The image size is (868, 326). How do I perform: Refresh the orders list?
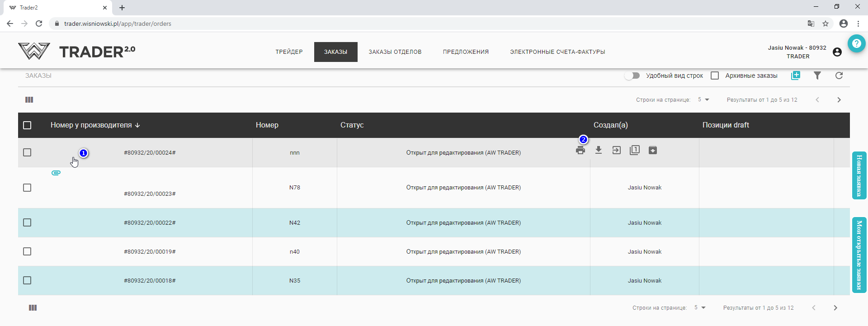839,76
